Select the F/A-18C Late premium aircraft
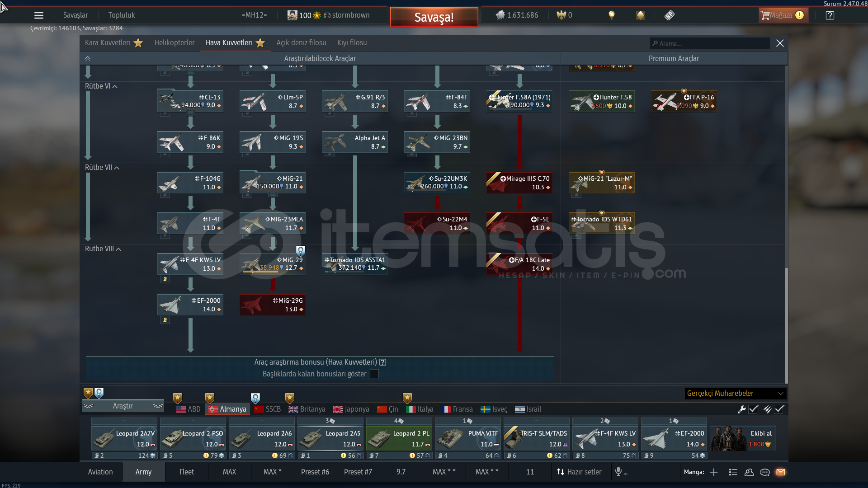Image resolution: width=868 pixels, height=488 pixels. pyautogui.click(x=519, y=264)
